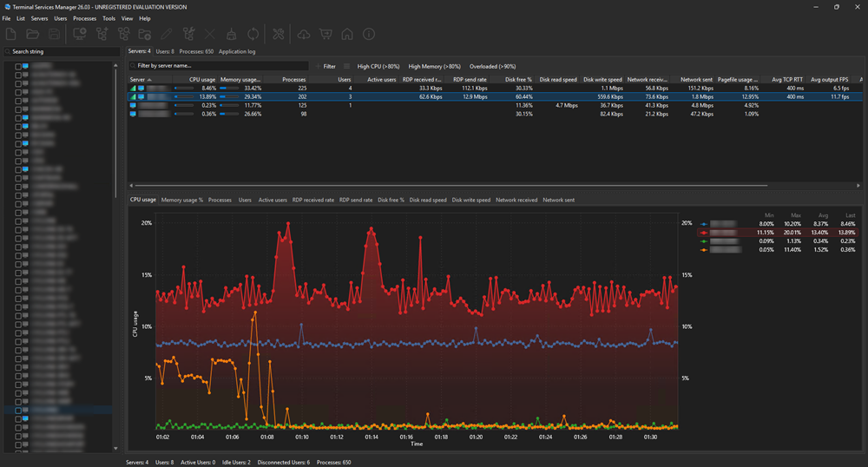Screen dimensions: 868x467
Task: Click the Save floppy disk icon
Action: [54, 35]
